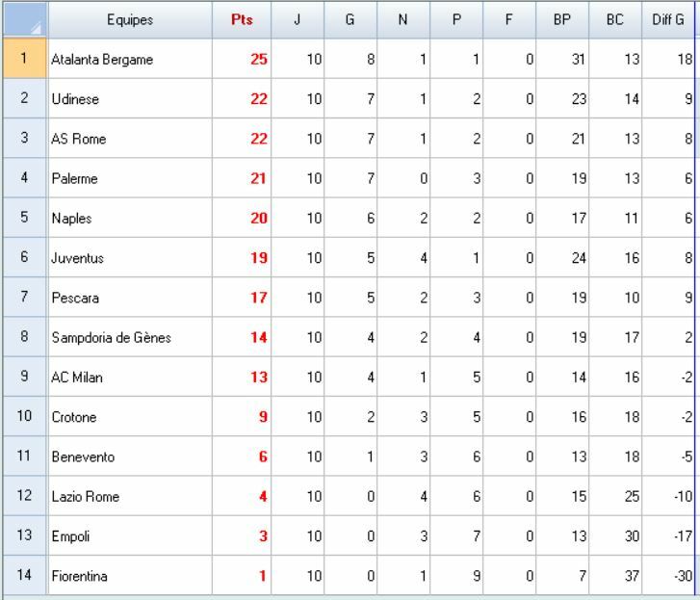Click the J column header
Screen dimensions: 700x600
298,20
